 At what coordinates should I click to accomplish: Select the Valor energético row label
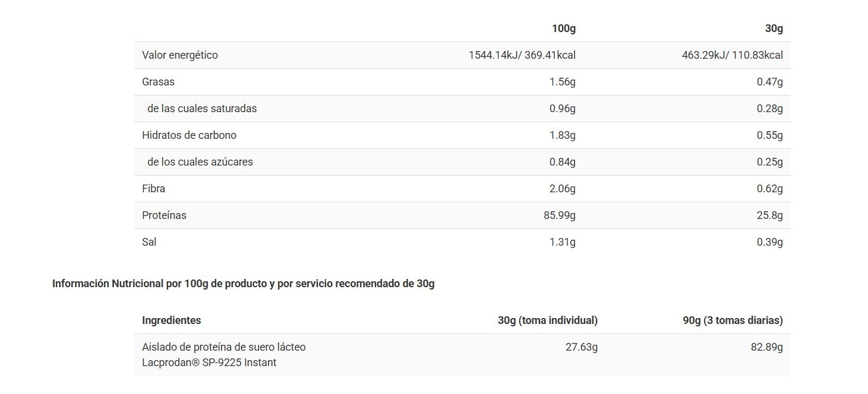180,55
